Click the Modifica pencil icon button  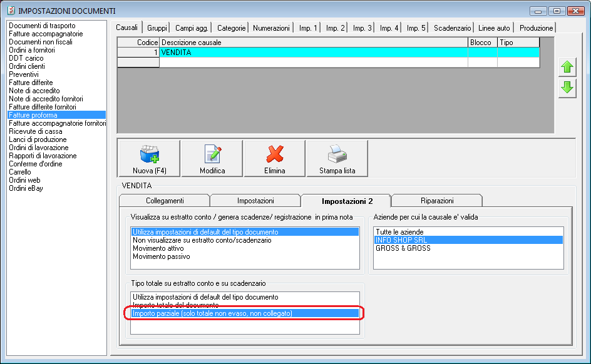pos(212,158)
